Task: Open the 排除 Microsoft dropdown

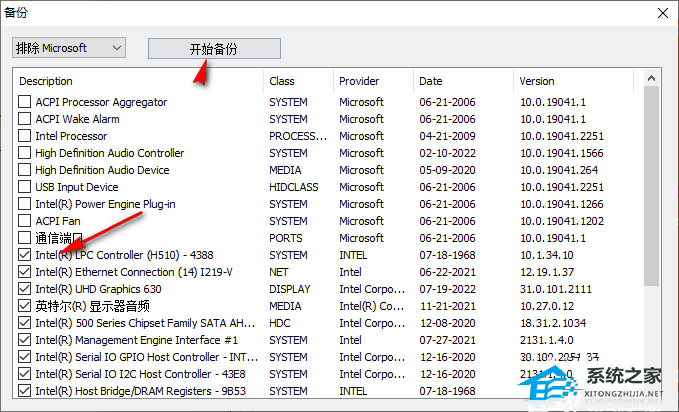Action: [x=69, y=48]
